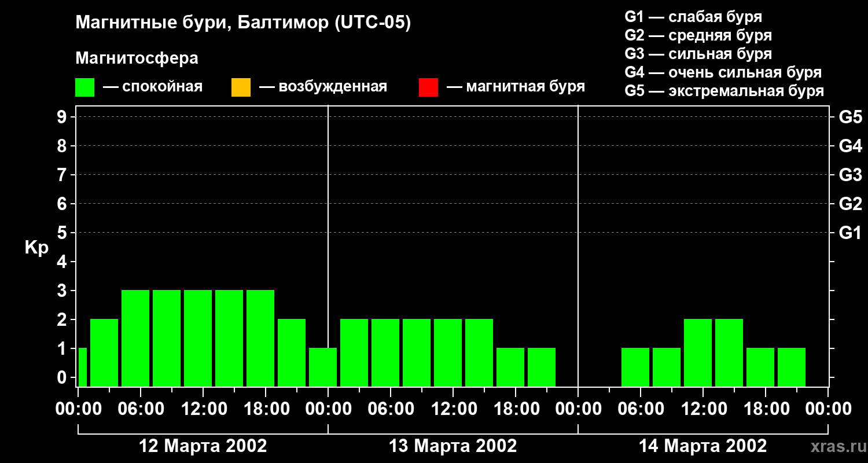
Task: Click the narrow first bar at 12 March 00:00
Action: 82,367
